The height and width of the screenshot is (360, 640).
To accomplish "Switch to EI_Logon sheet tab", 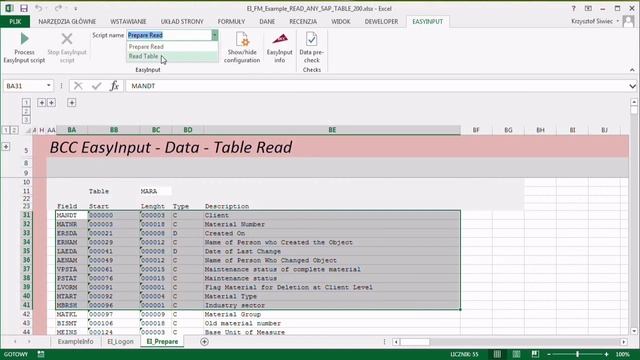I will pos(120,342).
